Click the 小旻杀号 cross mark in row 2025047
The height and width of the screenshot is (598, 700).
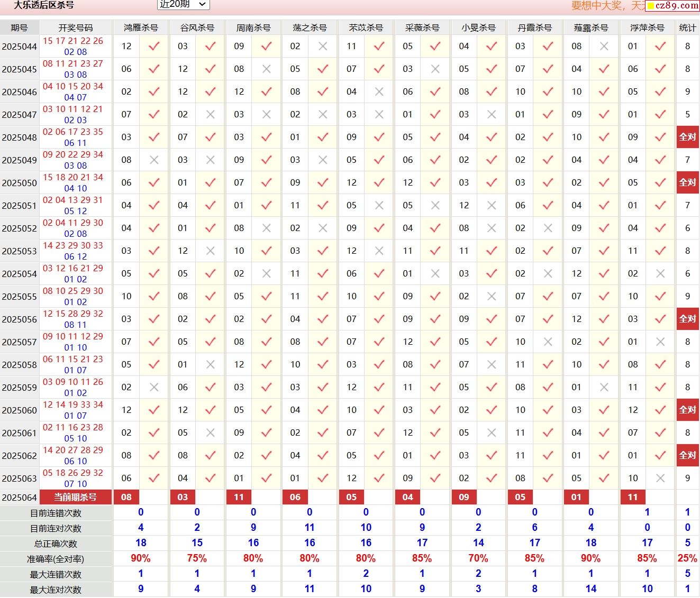pos(492,115)
